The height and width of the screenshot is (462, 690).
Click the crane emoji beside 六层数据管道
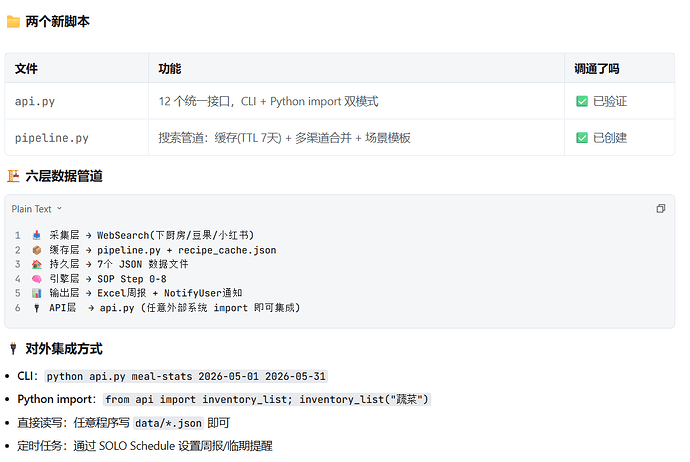coord(13,176)
